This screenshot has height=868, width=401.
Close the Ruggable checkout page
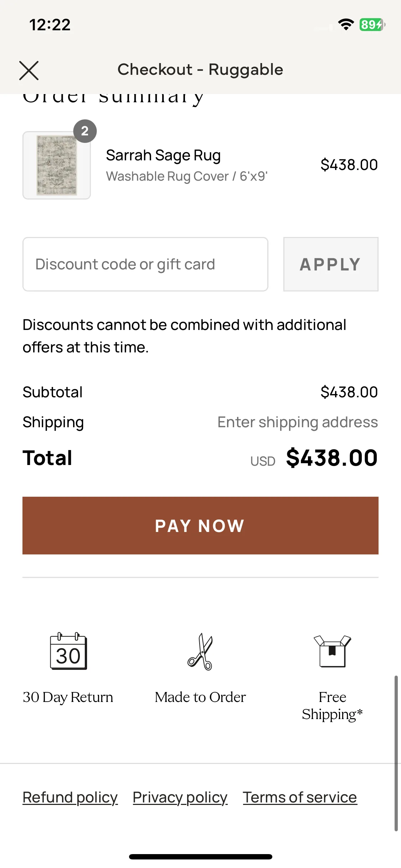tap(29, 70)
